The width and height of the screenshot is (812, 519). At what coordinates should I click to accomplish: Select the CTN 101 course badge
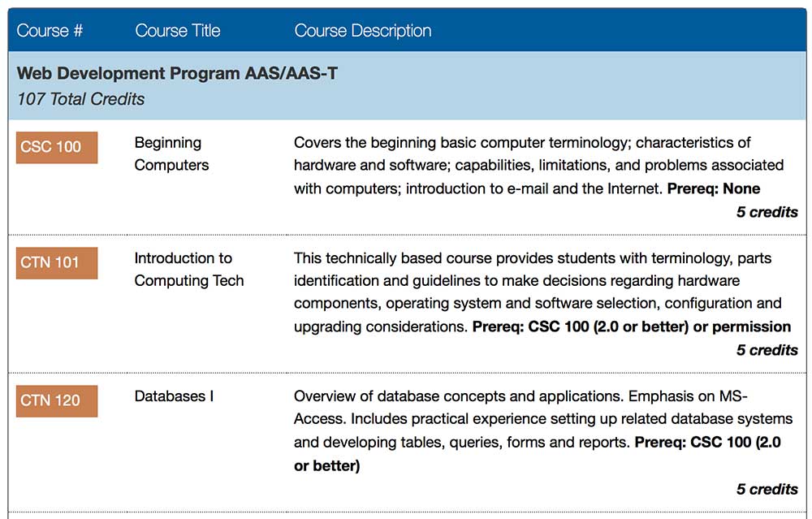[x=57, y=262]
